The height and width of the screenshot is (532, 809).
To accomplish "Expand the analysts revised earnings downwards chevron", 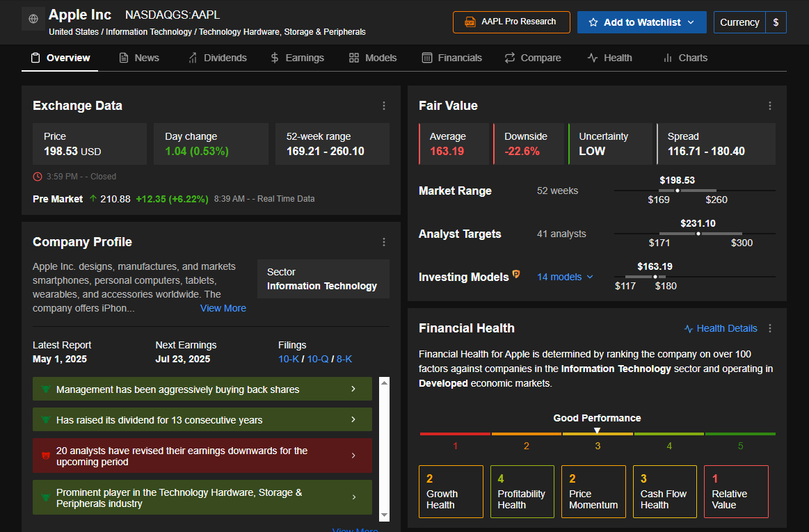I will [353, 456].
